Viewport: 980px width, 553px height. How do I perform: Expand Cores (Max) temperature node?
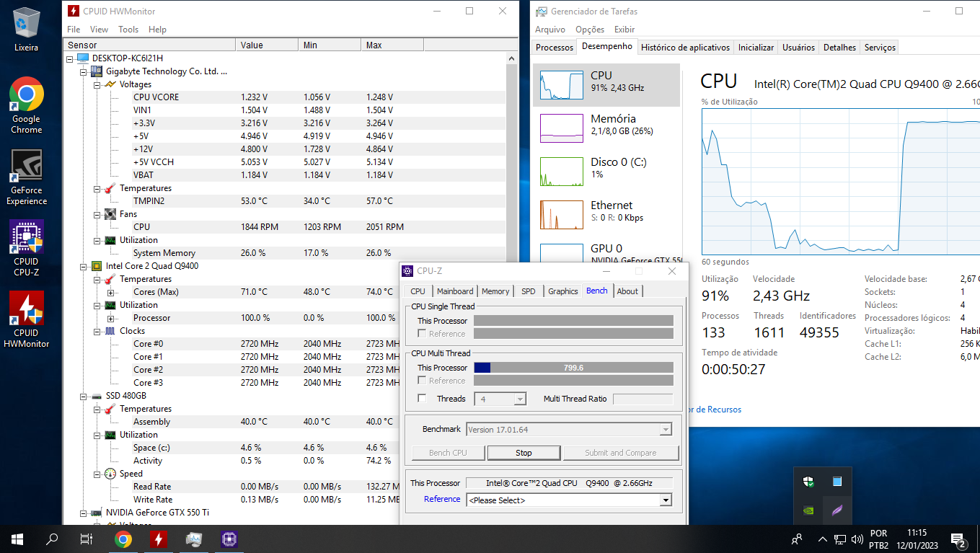[x=110, y=292]
